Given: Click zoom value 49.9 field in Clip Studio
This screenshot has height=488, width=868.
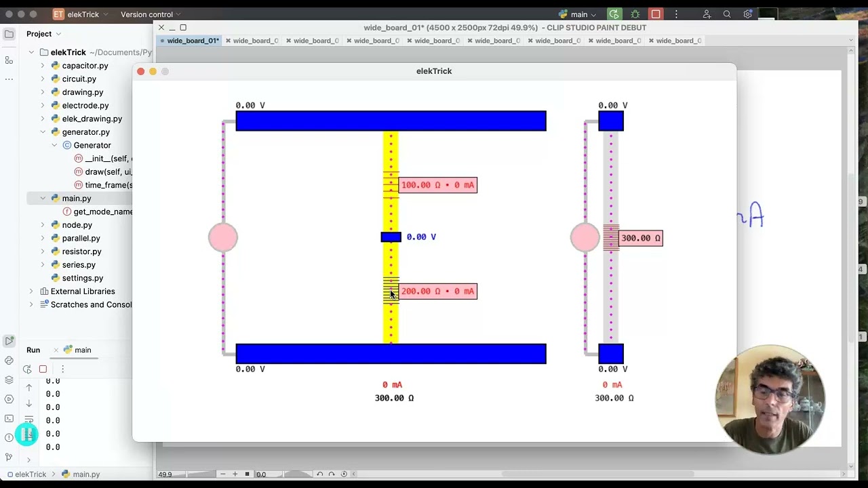Looking at the screenshot, I should (x=165, y=474).
